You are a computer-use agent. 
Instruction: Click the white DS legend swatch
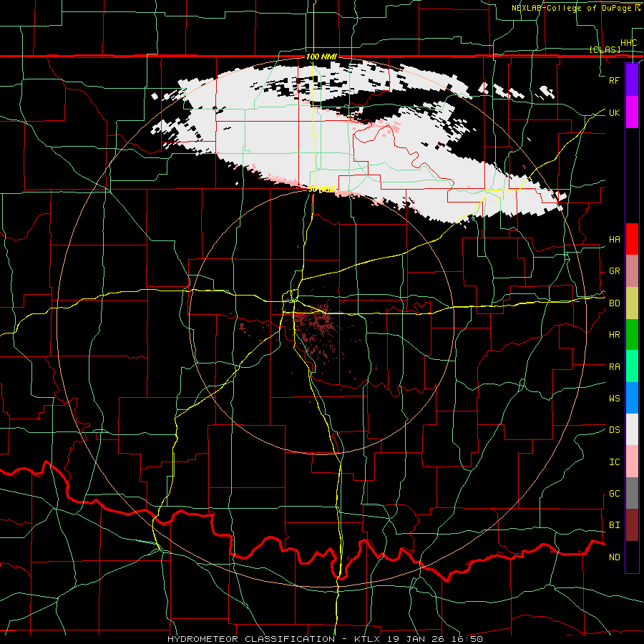click(632, 429)
